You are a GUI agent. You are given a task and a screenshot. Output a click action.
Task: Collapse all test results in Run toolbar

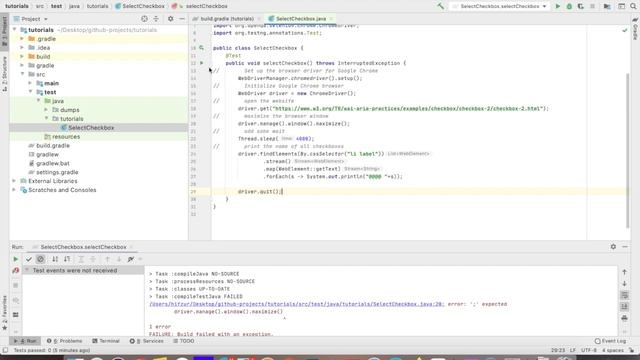93,259
